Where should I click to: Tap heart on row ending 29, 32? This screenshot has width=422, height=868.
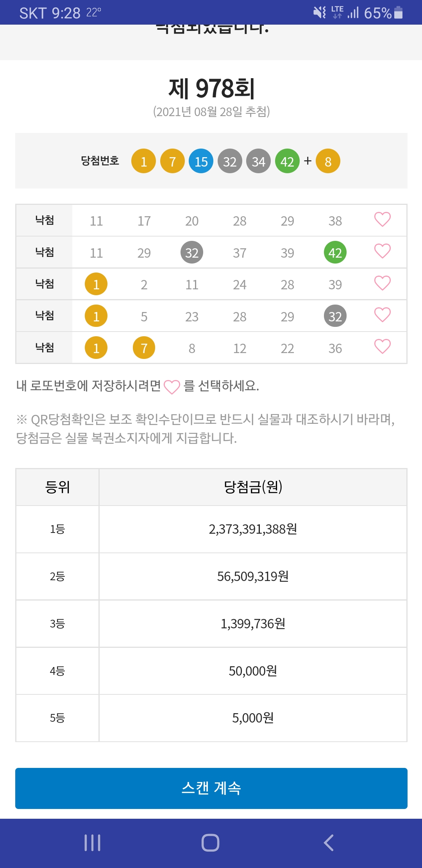click(382, 315)
